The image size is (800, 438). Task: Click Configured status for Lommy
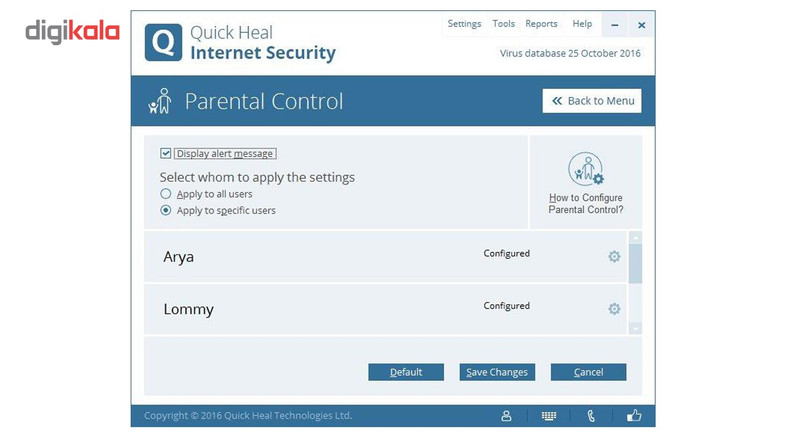coord(507,306)
